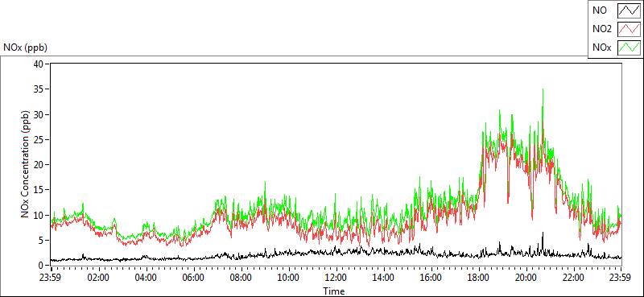The height and width of the screenshot is (297, 644).
Task: Click the 04:00 time axis marker
Action: [146, 277]
